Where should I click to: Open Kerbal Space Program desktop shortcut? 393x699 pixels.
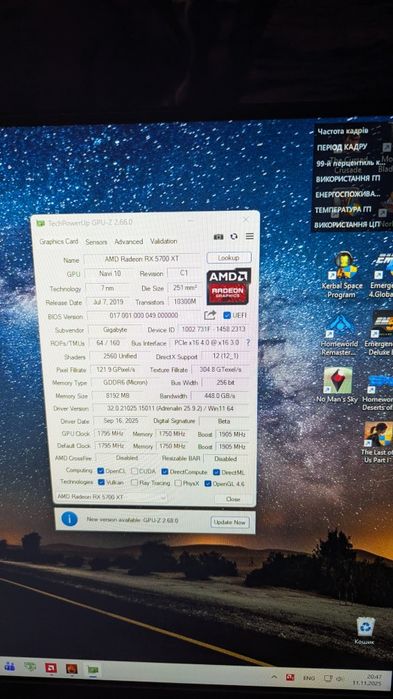tap(342, 275)
